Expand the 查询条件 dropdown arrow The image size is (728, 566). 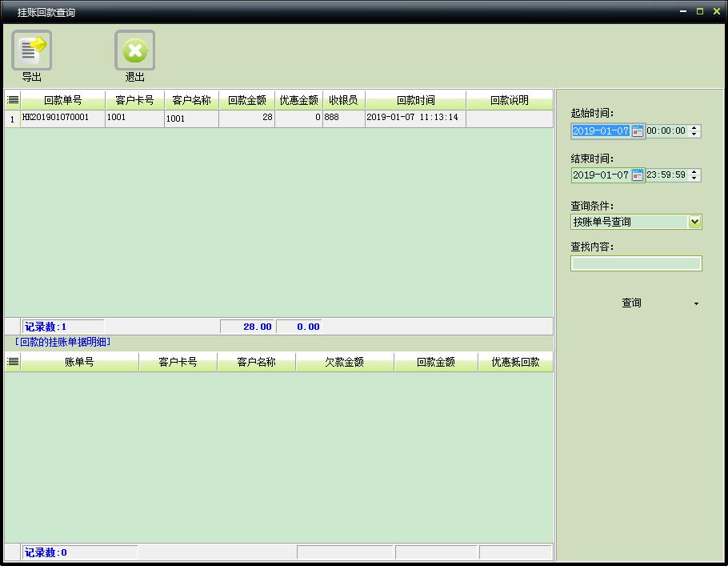(x=694, y=222)
